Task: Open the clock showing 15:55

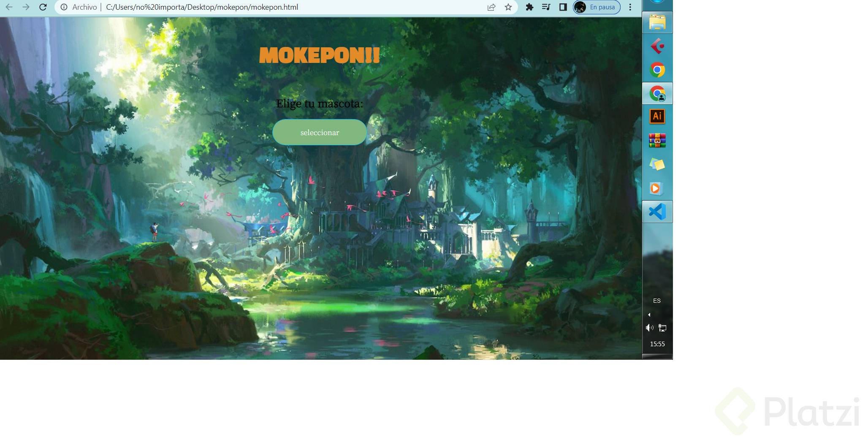Action: pyautogui.click(x=657, y=344)
